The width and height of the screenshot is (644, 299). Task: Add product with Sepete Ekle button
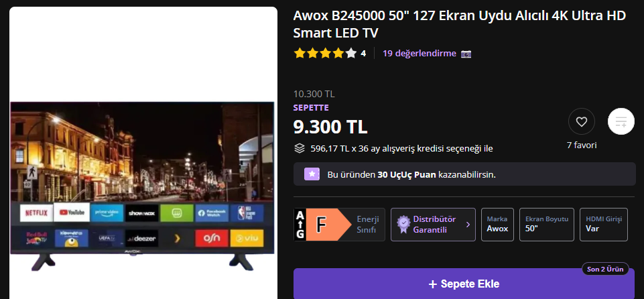[x=464, y=284]
